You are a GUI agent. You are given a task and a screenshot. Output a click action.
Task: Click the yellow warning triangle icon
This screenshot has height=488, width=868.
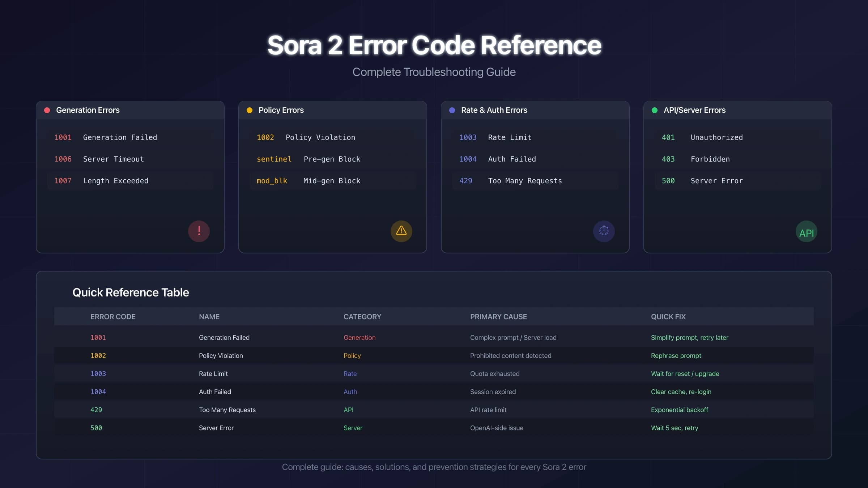401,231
